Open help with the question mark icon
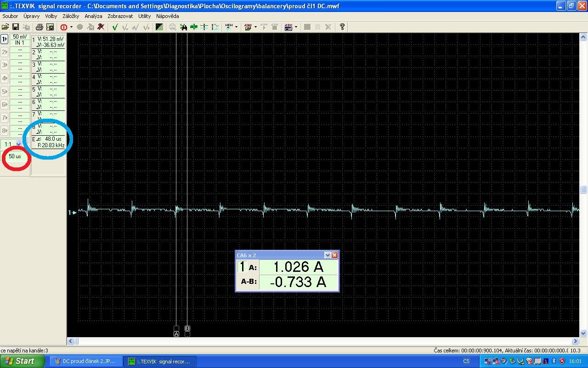The image size is (588, 368). pyautogui.click(x=342, y=27)
